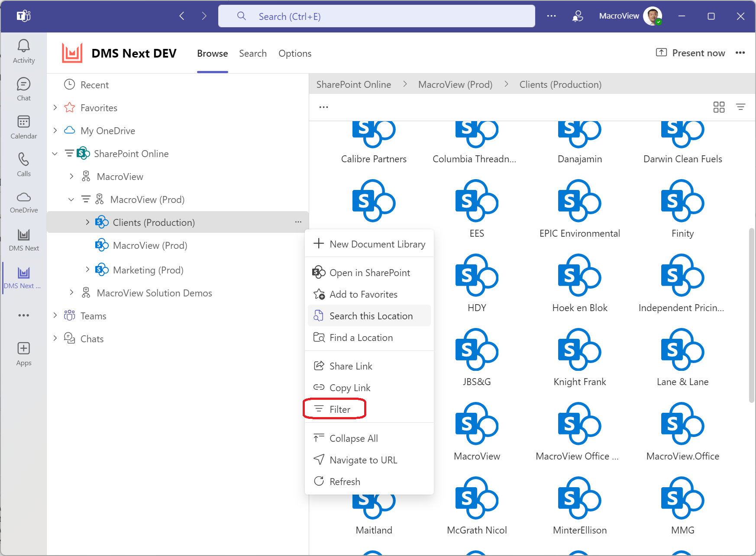Expand the My OneDrive node
The height and width of the screenshot is (556, 756).
click(55, 130)
